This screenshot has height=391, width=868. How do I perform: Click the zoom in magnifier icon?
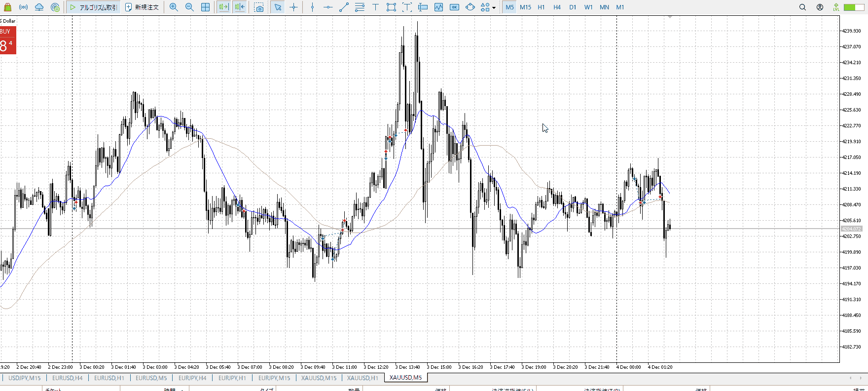click(x=174, y=7)
